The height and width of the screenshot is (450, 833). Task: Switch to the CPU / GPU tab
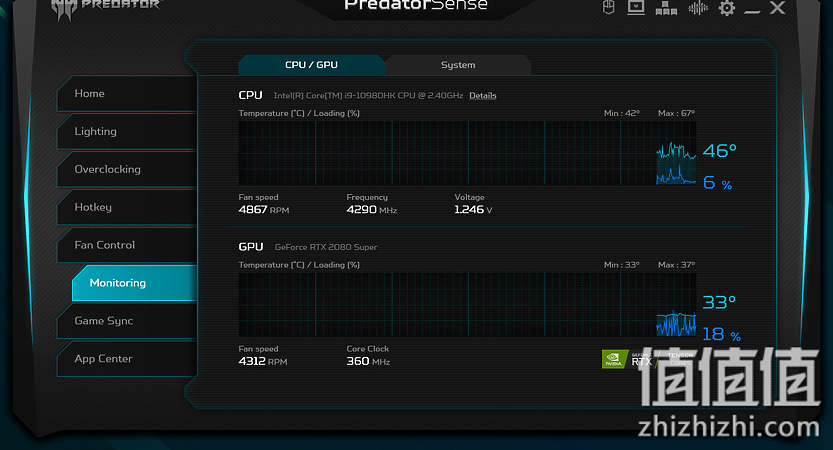(311, 65)
